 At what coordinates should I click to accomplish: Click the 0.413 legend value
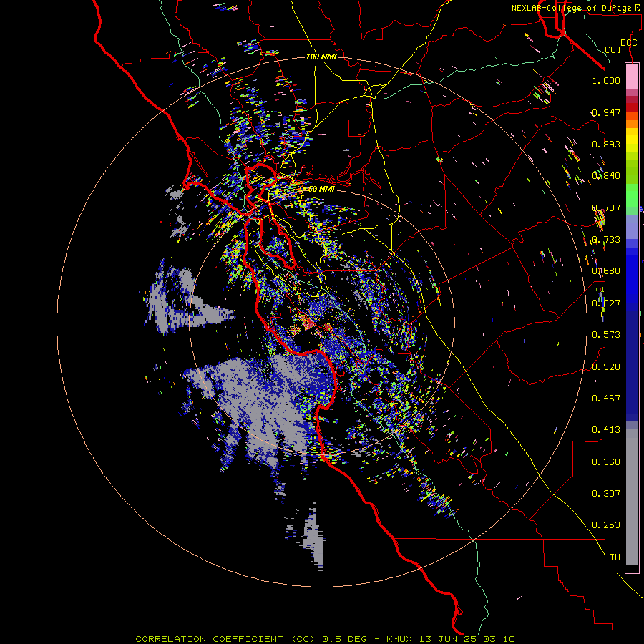[x=606, y=430]
